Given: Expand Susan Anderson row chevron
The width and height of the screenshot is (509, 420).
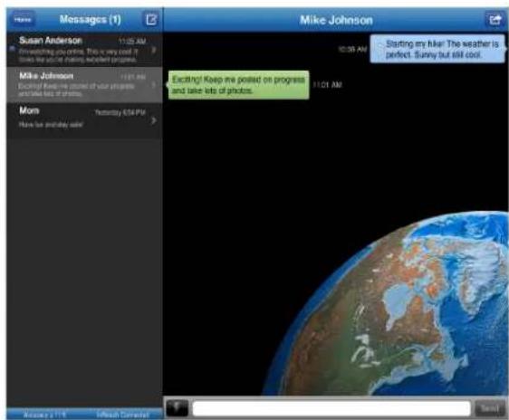Looking at the screenshot, I should 154,50.
